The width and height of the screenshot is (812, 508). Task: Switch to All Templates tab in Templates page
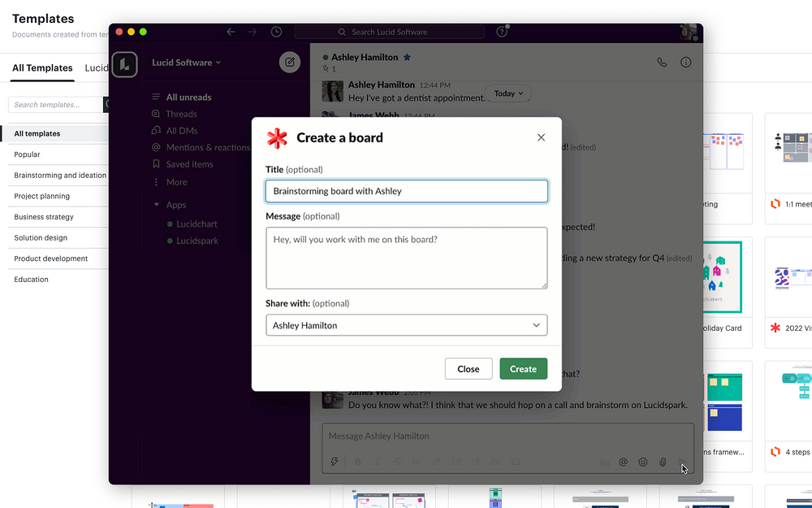[x=42, y=68]
